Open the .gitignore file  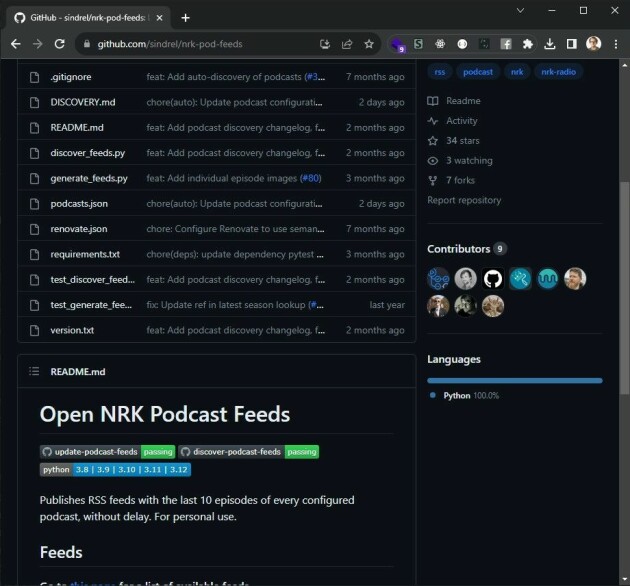pos(71,77)
